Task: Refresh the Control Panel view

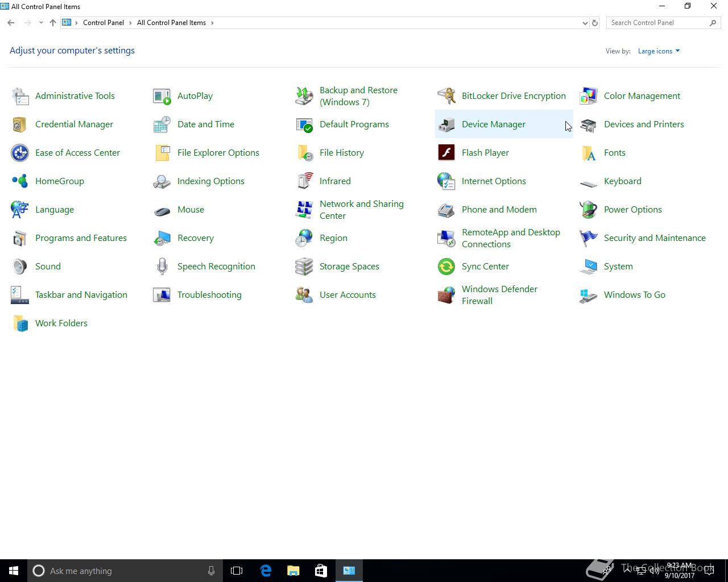Action: (595, 23)
